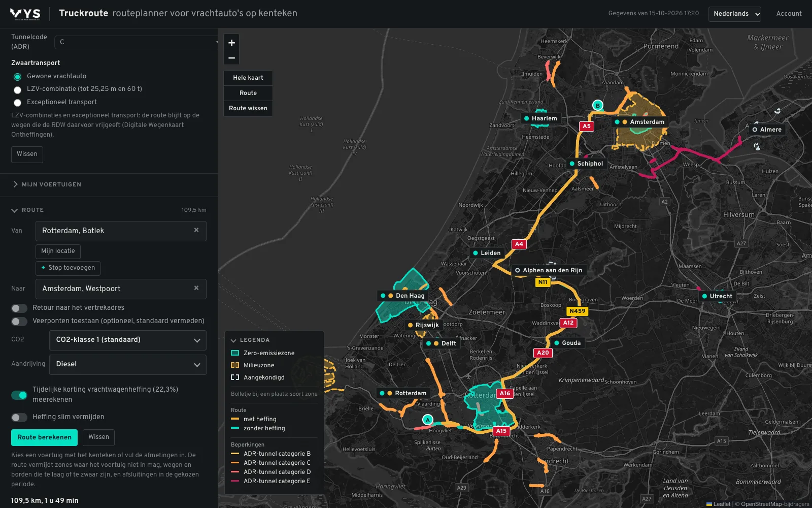Zoom in the map with plus button
The image size is (812, 508).
(x=231, y=43)
